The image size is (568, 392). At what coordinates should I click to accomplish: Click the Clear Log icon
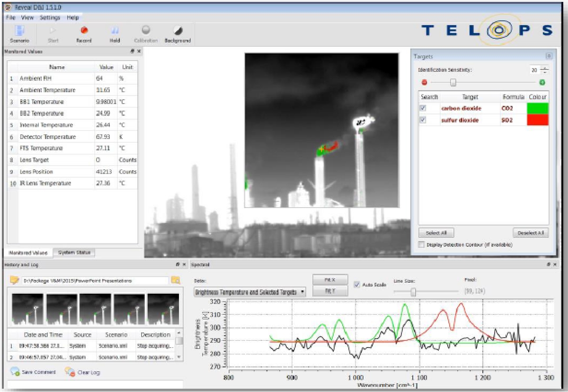point(70,372)
